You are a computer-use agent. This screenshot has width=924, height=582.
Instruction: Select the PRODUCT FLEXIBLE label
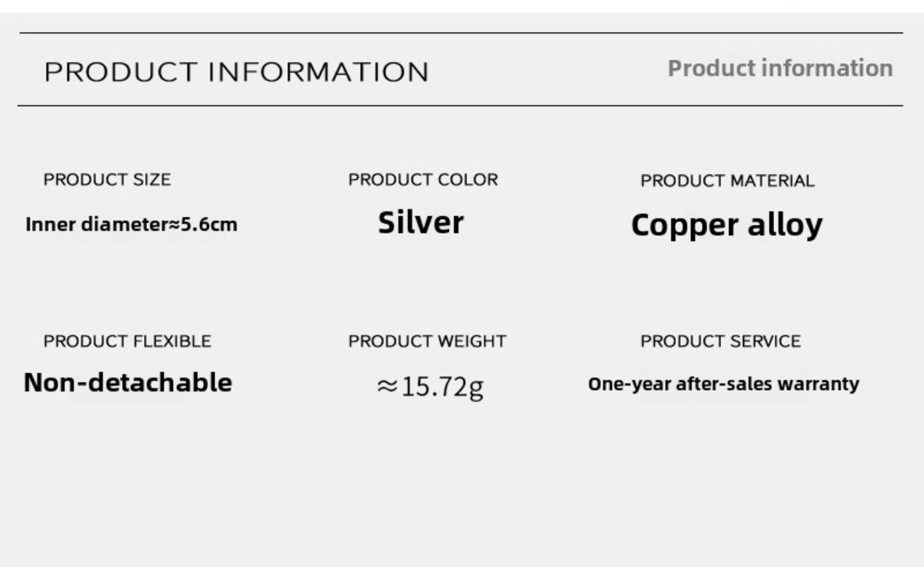[127, 341]
